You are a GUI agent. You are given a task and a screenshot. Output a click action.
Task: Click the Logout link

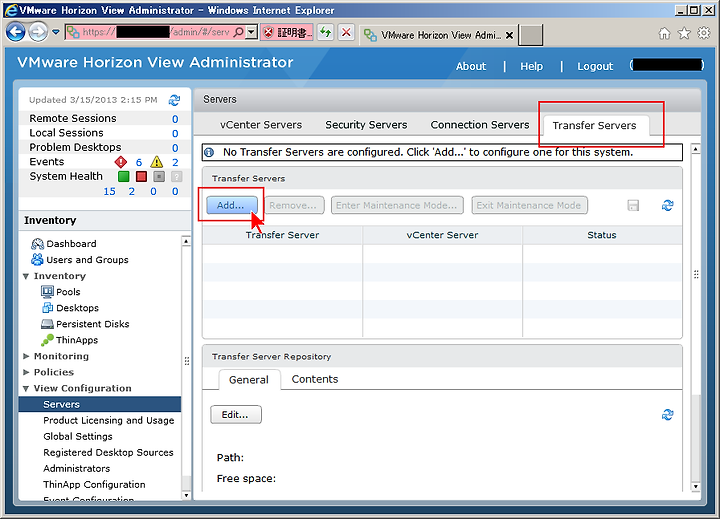coord(595,66)
